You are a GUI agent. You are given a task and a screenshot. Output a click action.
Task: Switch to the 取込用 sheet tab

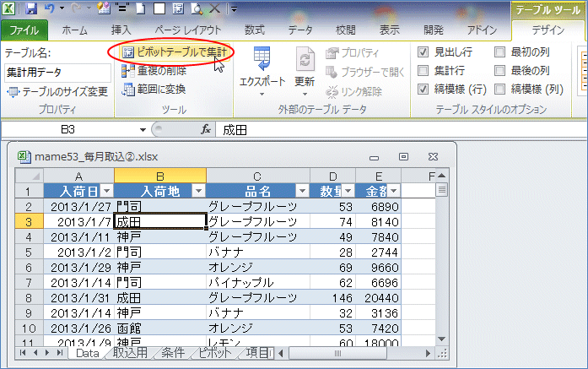pos(130,353)
